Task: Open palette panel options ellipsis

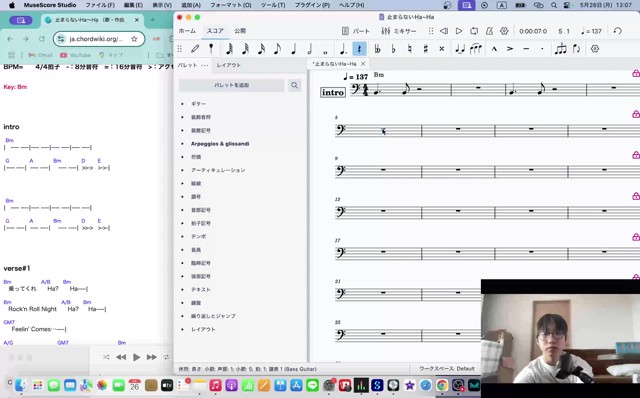Action: (205, 65)
